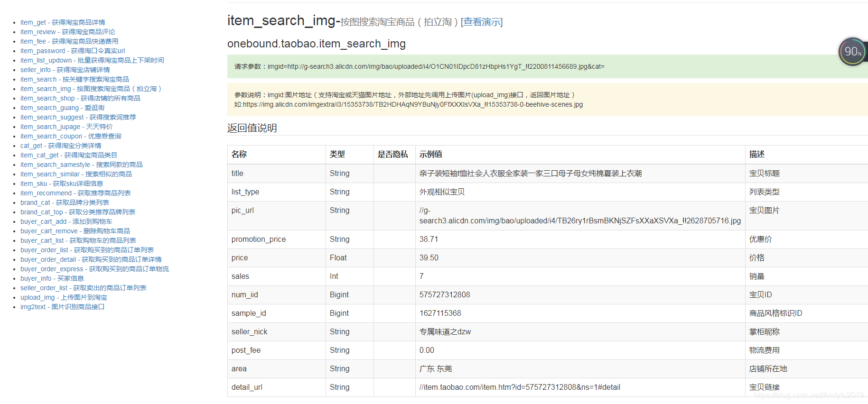Open item_get 获得淘宝商品详情 link
The width and height of the screenshot is (868, 404).
[x=63, y=22]
